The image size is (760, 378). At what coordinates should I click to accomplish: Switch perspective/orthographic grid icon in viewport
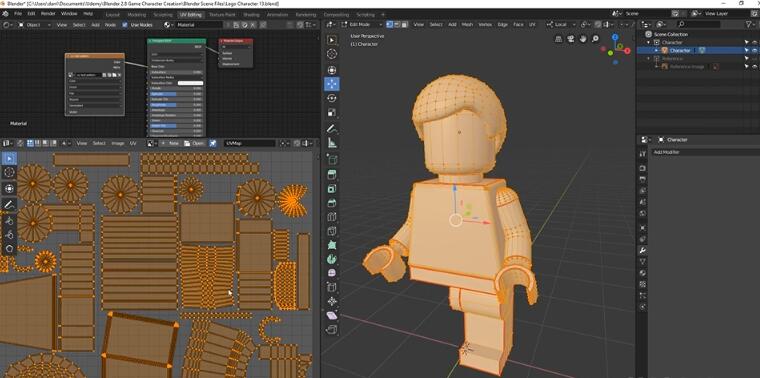(x=559, y=39)
